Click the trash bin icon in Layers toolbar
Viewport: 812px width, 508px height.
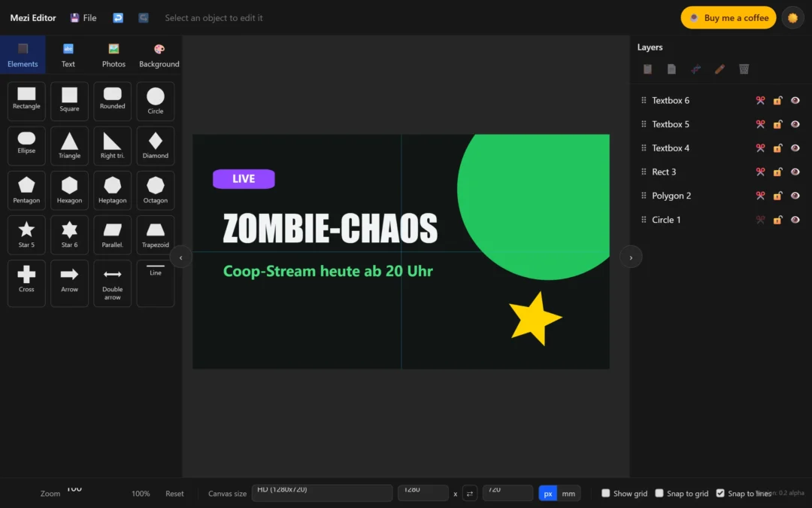coord(744,69)
